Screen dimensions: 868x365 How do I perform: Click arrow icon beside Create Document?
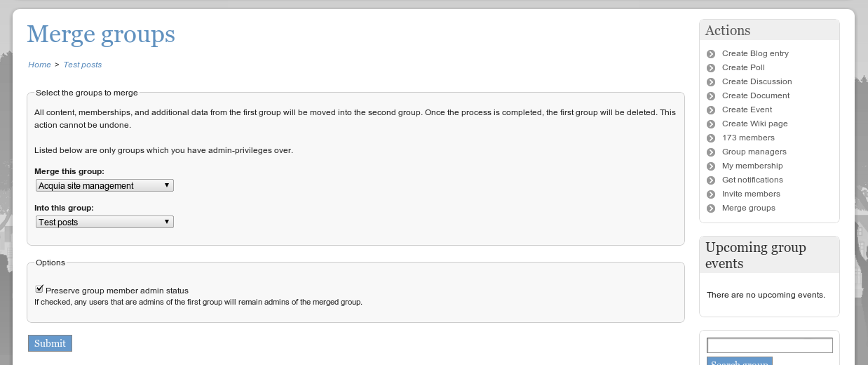click(x=711, y=96)
